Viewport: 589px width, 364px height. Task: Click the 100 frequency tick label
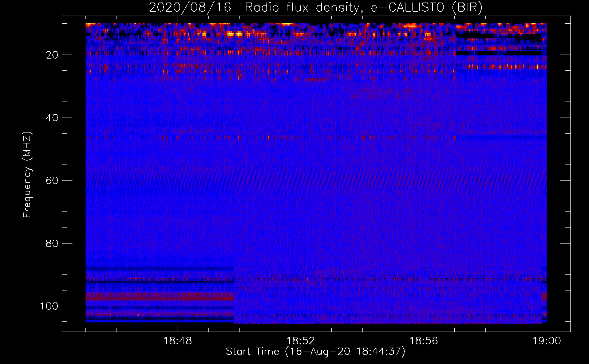[x=49, y=306]
